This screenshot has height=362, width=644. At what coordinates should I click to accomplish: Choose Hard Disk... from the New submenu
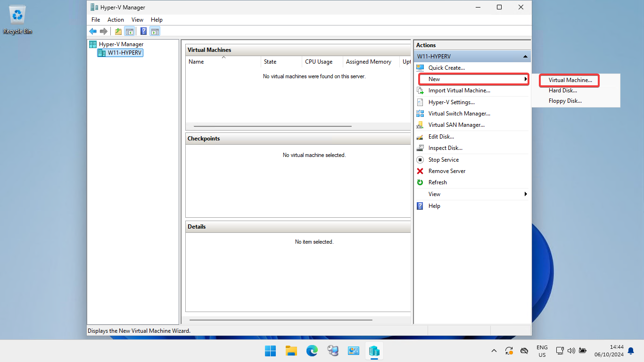[x=562, y=90]
